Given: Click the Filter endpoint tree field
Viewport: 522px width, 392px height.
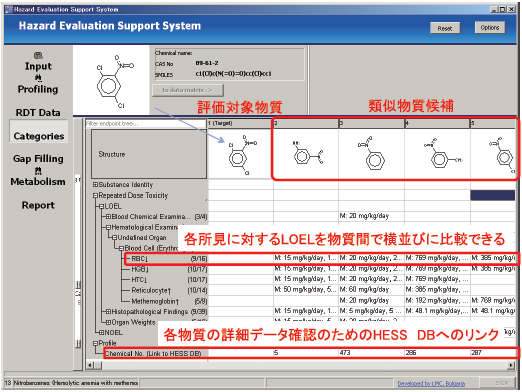Looking at the screenshot, I should point(145,124).
